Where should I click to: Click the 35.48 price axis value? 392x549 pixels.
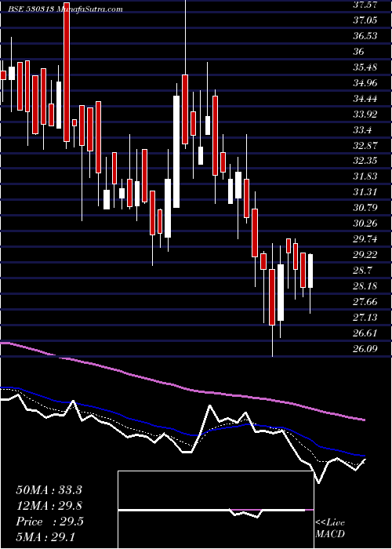pos(365,67)
